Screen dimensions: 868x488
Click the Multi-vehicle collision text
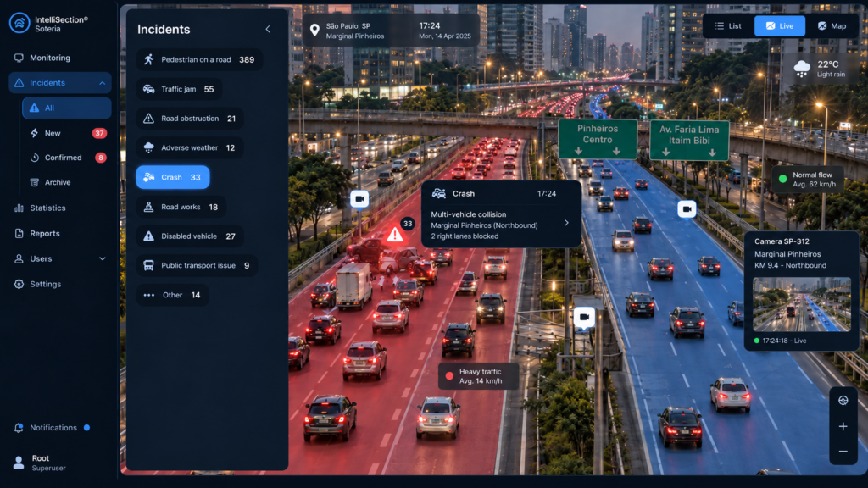point(468,214)
